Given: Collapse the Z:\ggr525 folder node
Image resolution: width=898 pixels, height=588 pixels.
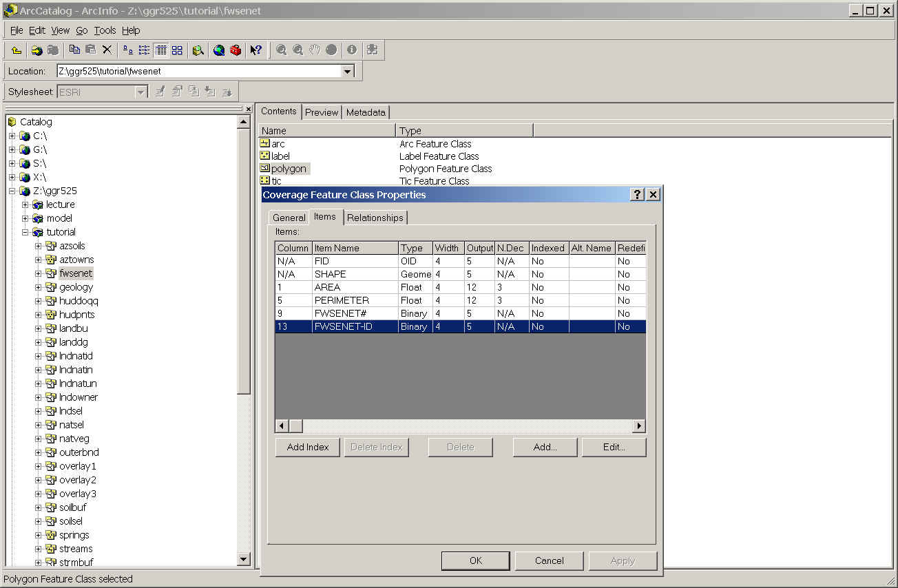Looking at the screenshot, I should (x=12, y=191).
